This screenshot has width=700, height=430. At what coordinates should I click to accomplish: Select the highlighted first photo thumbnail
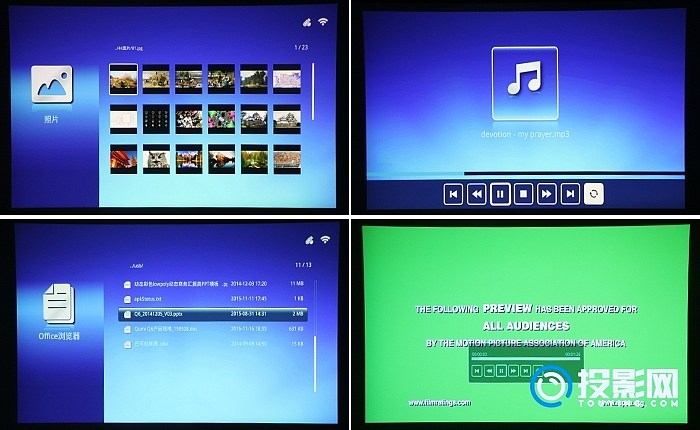(x=123, y=79)
